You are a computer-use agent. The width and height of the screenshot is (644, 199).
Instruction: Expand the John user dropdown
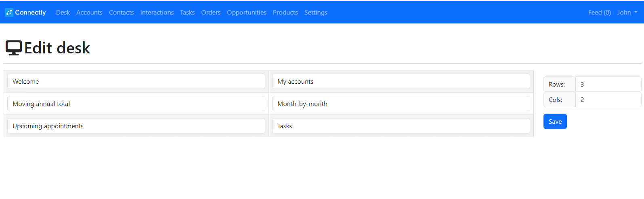(x=627, y=13)
